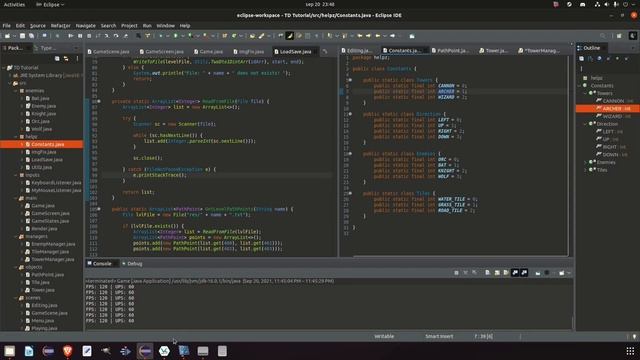Screen dimensions: 640x360
Task: Click the Display Selected Console icon
Action: [x=547, y=273]
